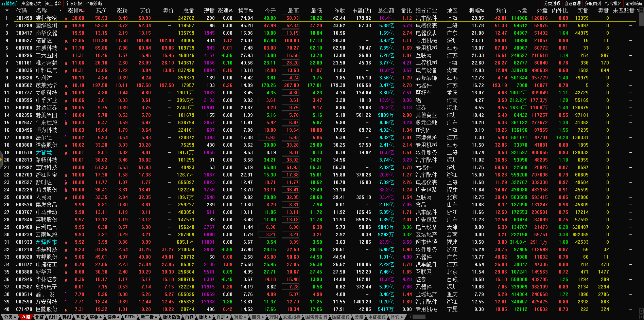Click the dot marker beside 名称 header
This screenshot has width=644, height=320.
tap(60, 11)
